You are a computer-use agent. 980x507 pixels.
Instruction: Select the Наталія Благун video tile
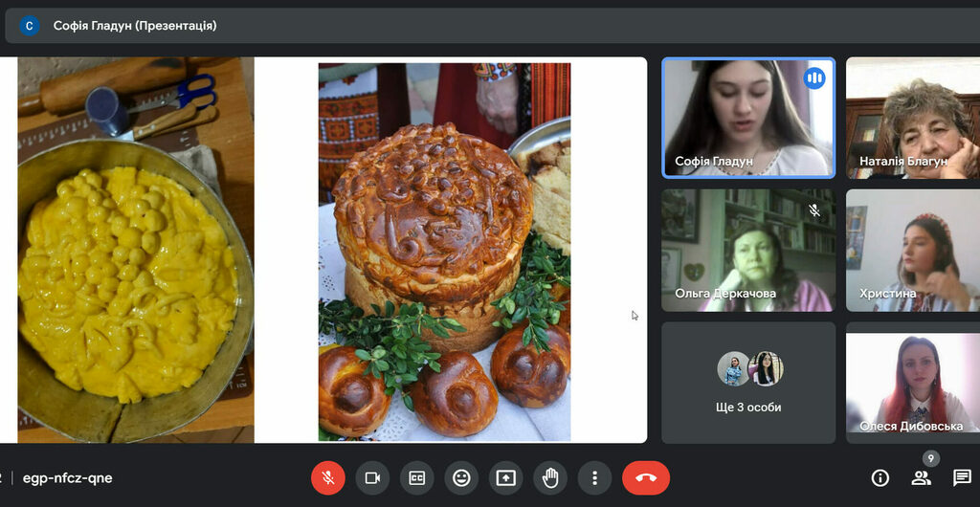pyautogui.click(x=912, y=118)
